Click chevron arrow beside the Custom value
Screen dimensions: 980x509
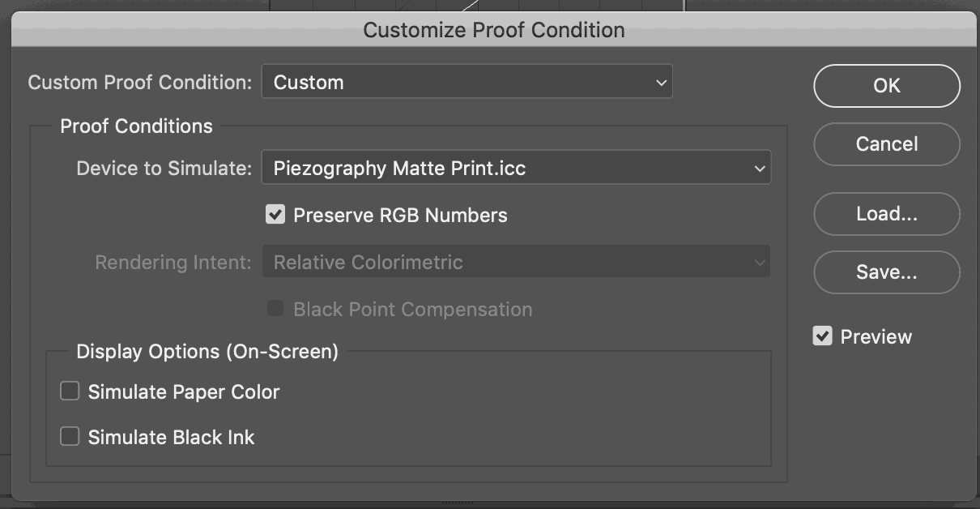pos(661,83)
